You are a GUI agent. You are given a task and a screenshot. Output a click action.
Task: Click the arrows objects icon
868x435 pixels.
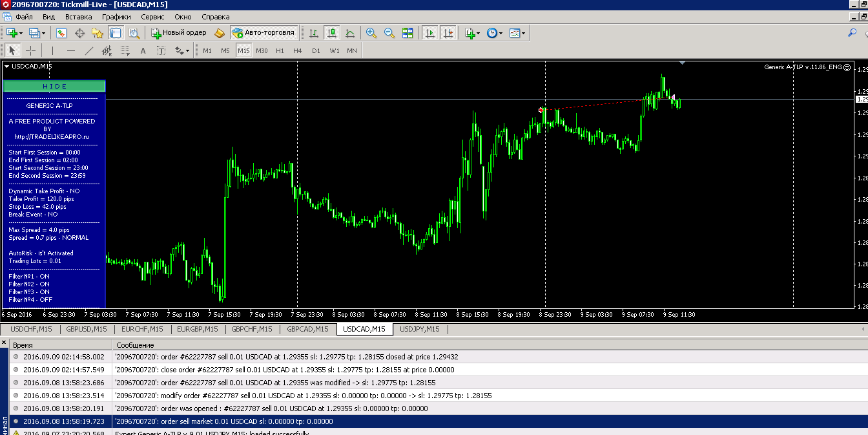[x=179, y=50]
